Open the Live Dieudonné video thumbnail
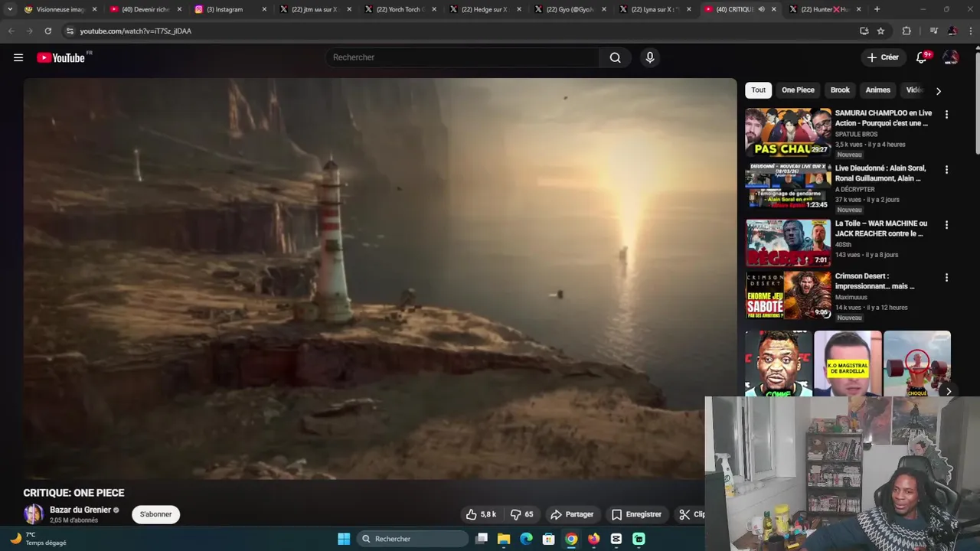 click(788, 187)
